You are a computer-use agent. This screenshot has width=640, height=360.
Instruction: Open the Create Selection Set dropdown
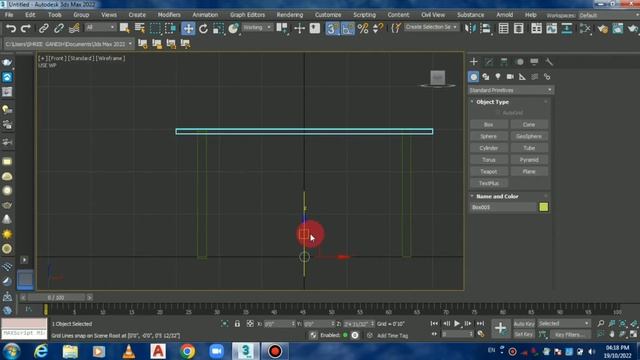point(431,27)
